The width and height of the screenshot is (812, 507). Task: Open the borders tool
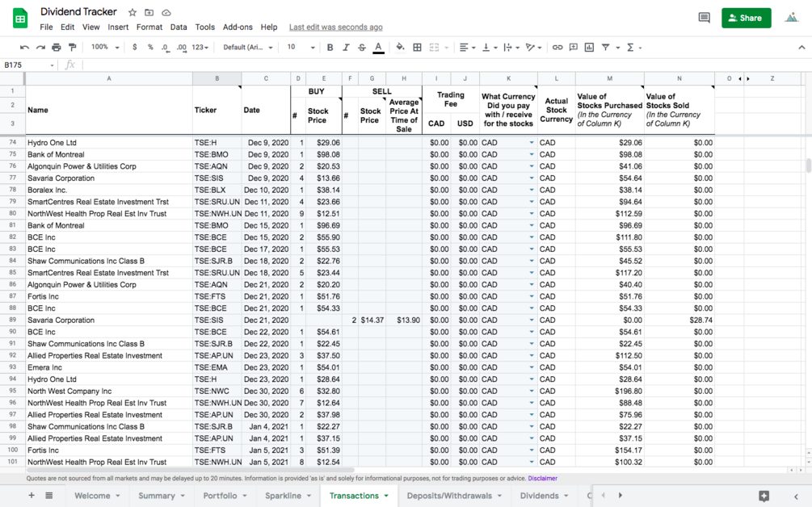tap(417, 47)
